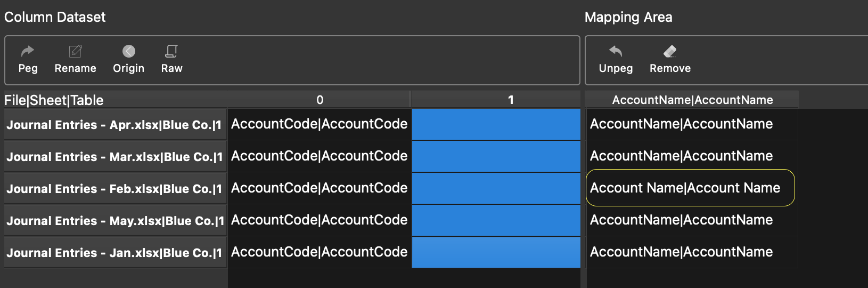Select the Journal Entries - Mar.xlsx row header
This screenshot has height=288, width=868.
[x=115, y=157]
